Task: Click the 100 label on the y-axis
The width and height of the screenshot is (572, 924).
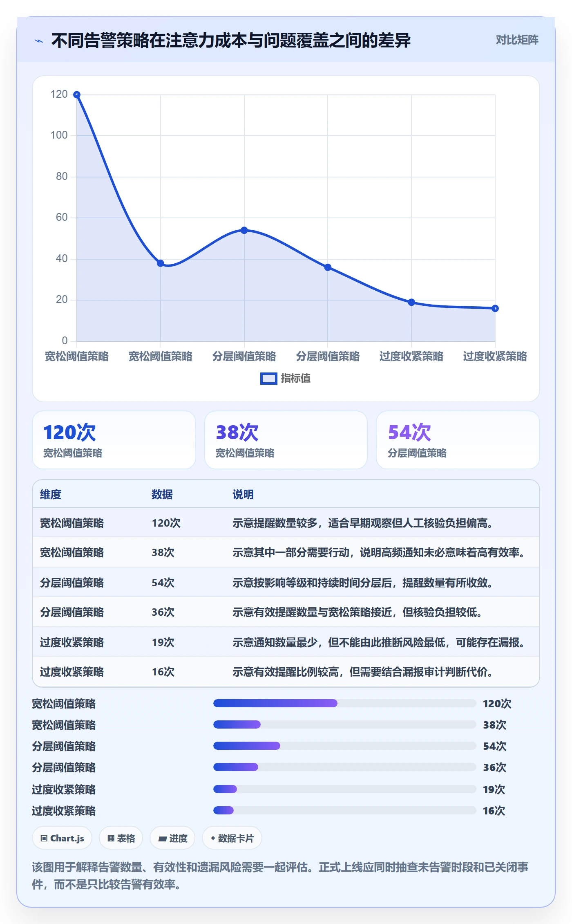Action: click(x=59, y=135)
